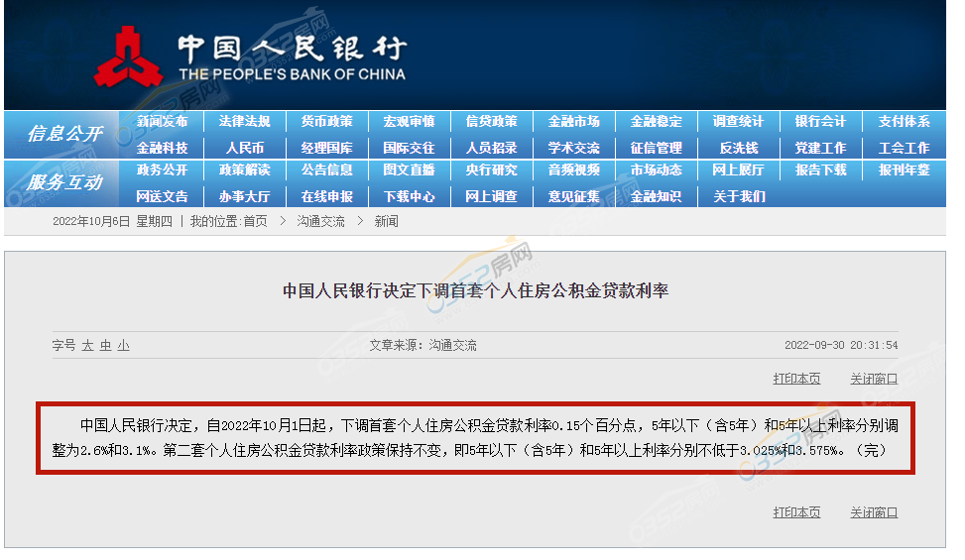This screenshot has height=560, width=965.
Task: Open 沟通交流 in the breadcrumb path
Action: click(x=320, y=222)
